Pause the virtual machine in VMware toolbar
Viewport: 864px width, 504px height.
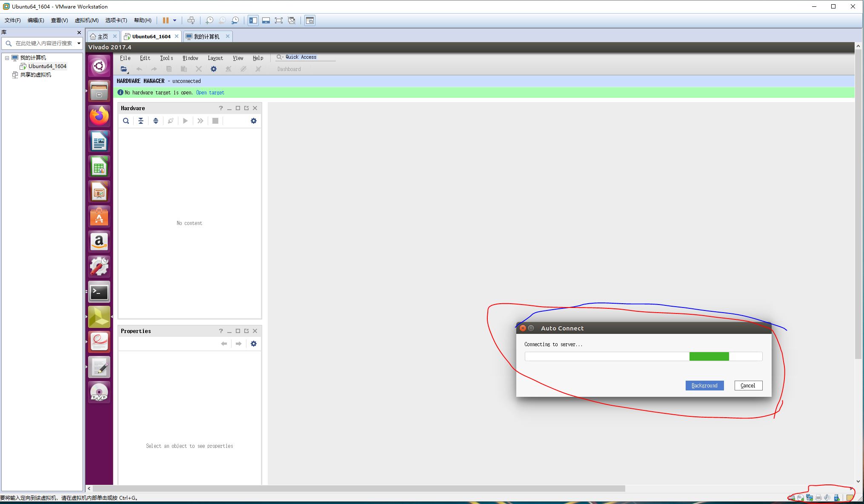point(166,20)
